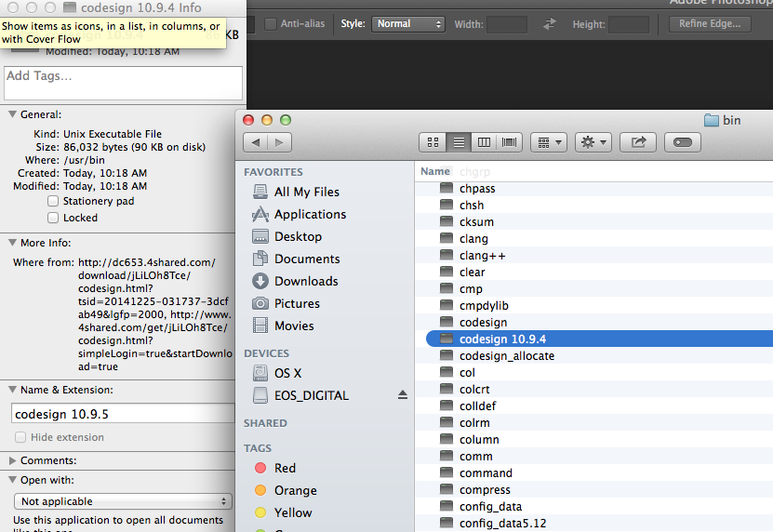Switch Finder to column view
773x532 pixels.
pyautogui.click(x=484, y=142)
